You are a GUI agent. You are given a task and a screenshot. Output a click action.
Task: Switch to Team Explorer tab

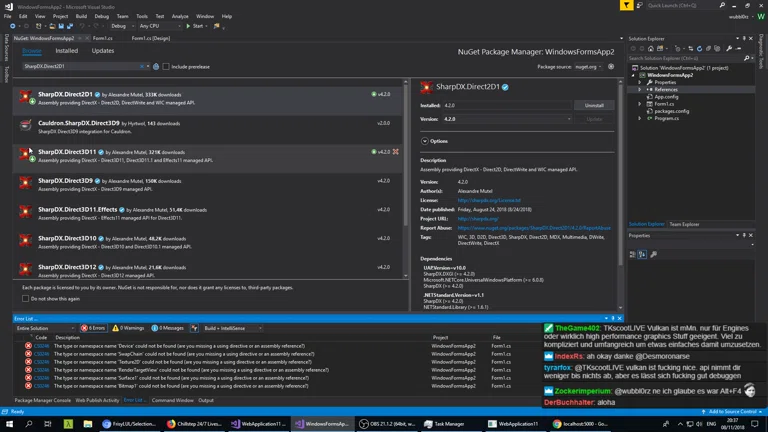coord(684,224)
